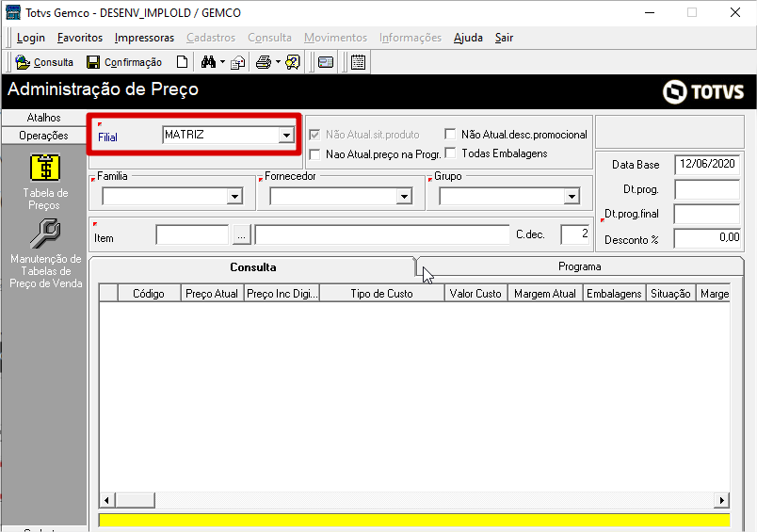Click the Desconto % field
Image resolution: width=757 pixels, height=532 pixels.
point(707,238)
